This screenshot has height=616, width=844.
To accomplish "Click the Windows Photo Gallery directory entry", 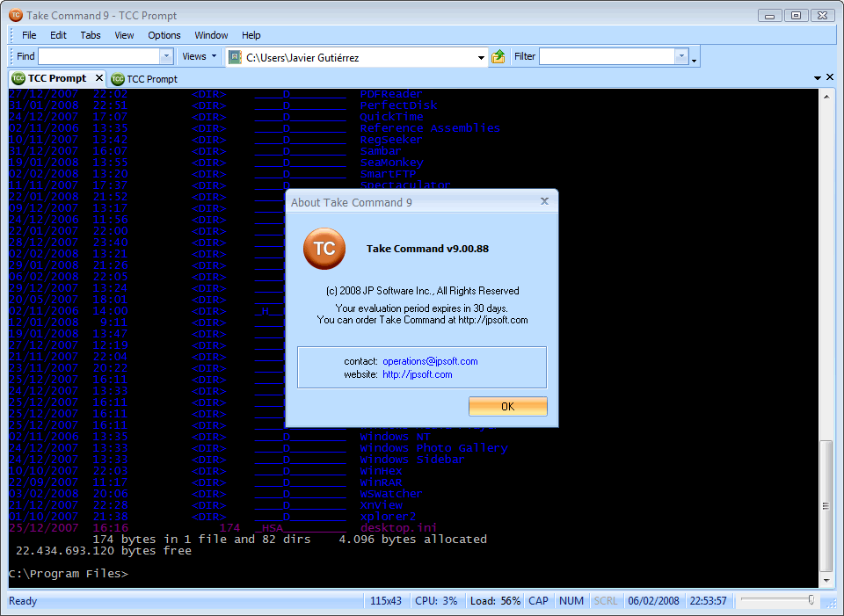I will pos(433,448).
